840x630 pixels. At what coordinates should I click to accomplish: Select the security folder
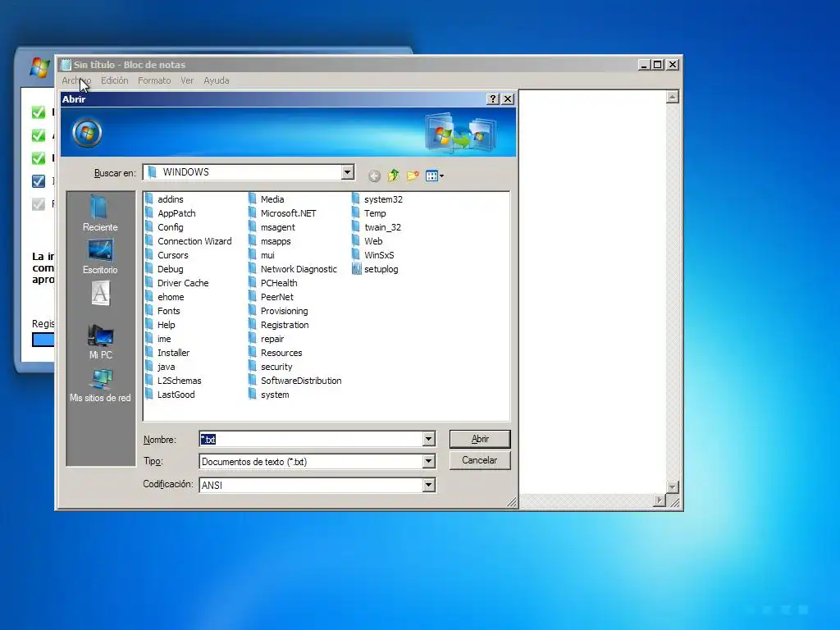[x=271, y=367]
